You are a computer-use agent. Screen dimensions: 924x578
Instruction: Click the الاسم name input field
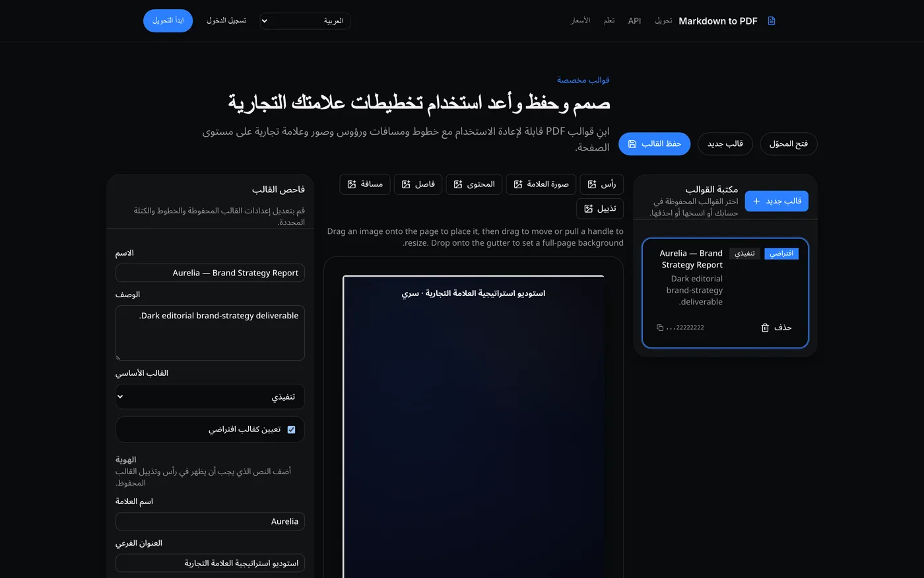[x=210, y=273]
